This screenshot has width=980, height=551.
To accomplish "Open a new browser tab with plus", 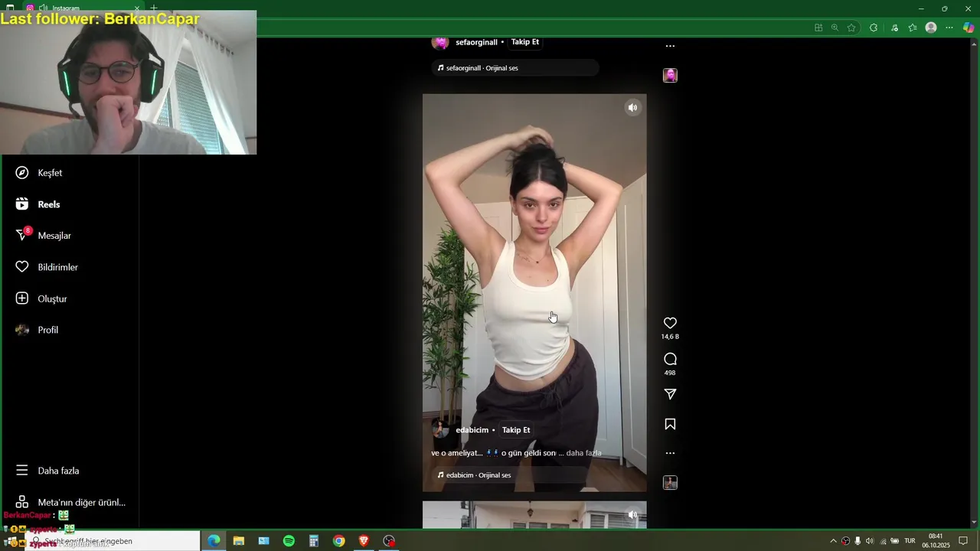I will 154,8.
